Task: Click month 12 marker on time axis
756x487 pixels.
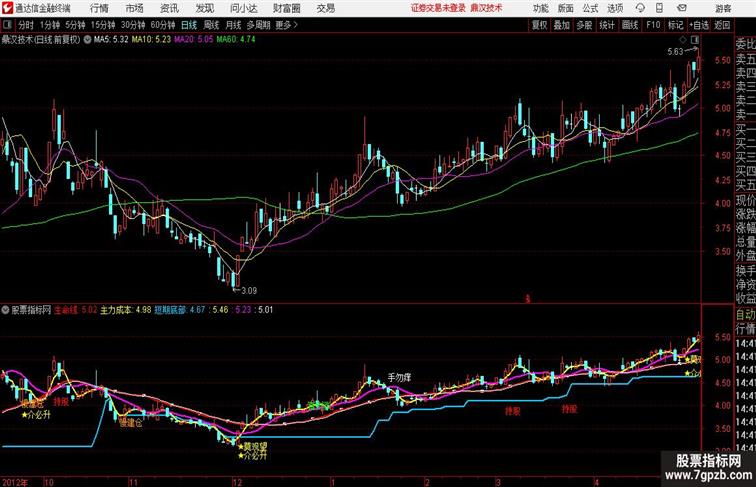Action: pyautogui.click(x=237, y=482)
